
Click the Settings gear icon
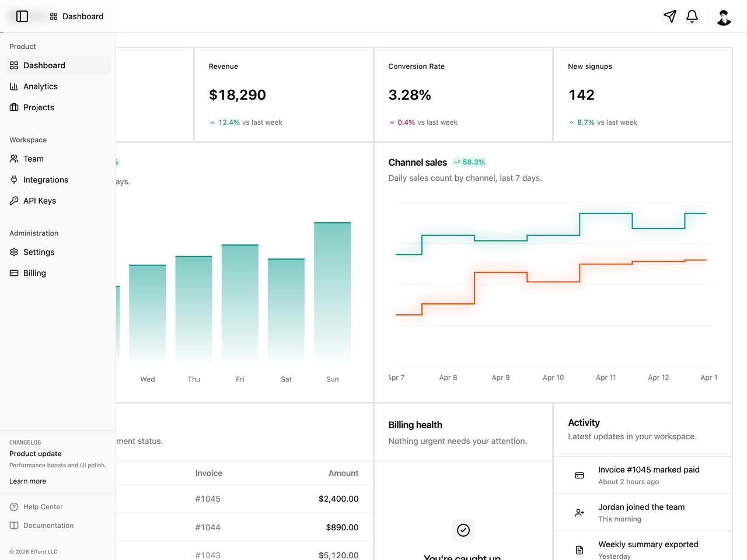coord(14,252)
